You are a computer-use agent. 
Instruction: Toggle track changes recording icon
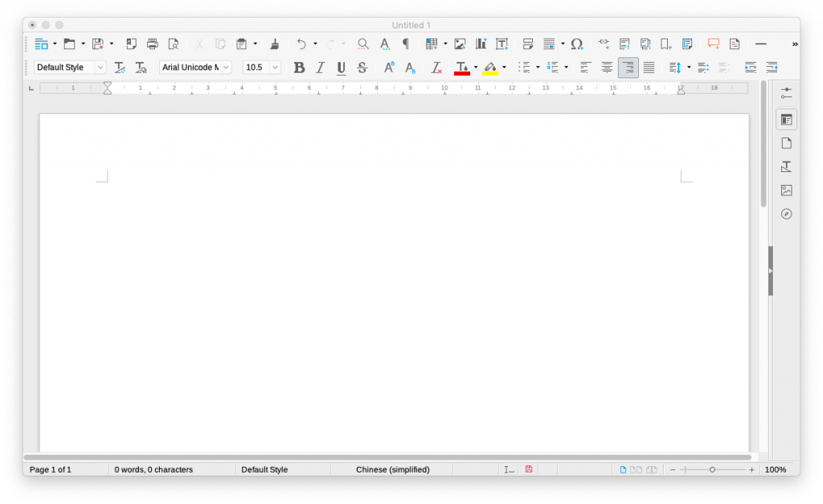(x=735, y=44)
